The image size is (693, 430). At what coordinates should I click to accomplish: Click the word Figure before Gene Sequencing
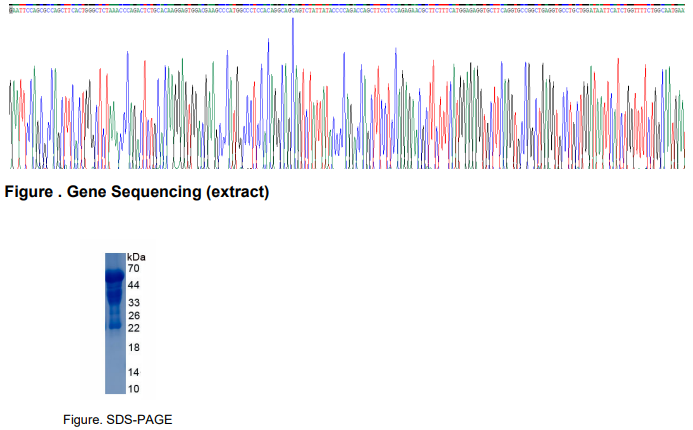pos(29,192)
